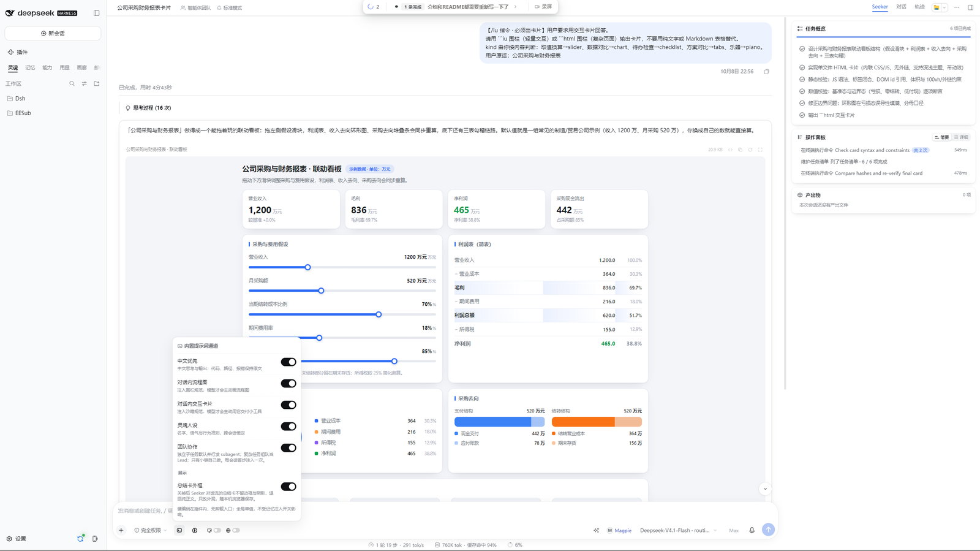Click the 录屏 screen record button

pyautogui.click(x=543, y=7)
